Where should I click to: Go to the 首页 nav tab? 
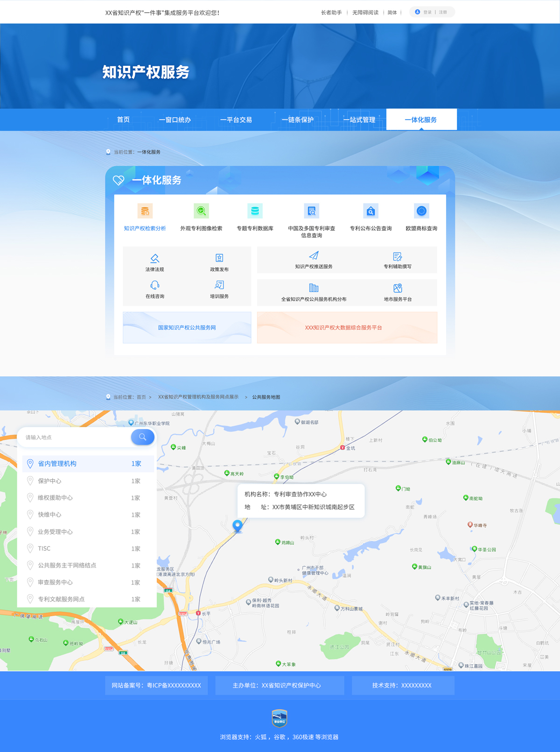[x=123, y=120]
